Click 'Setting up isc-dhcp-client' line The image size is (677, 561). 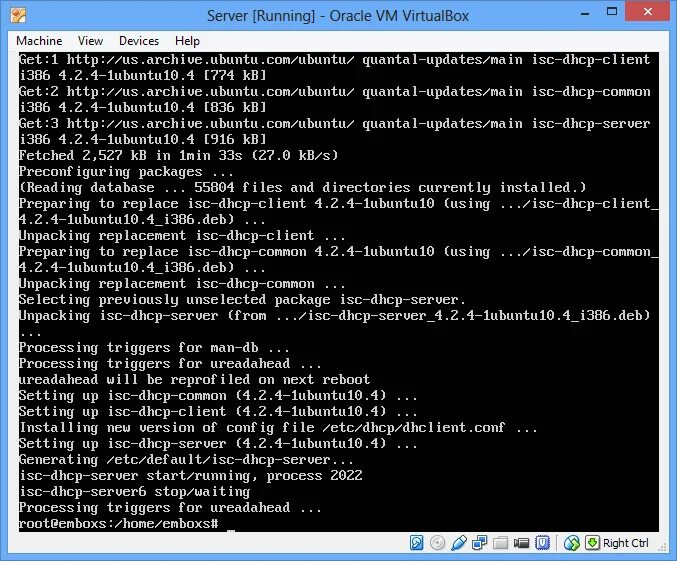pyautogui.click(x=218, y=412)
